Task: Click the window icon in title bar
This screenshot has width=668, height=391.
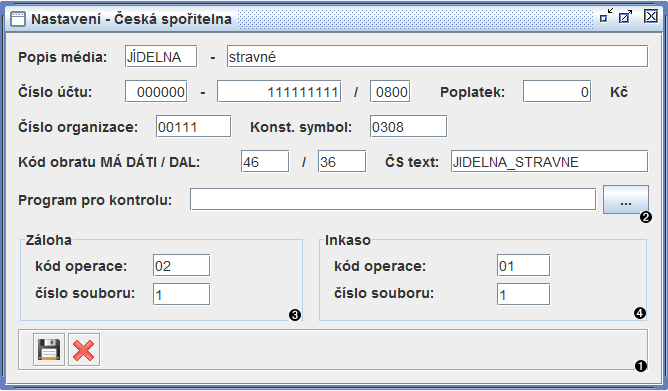Action: click(18, 19)
